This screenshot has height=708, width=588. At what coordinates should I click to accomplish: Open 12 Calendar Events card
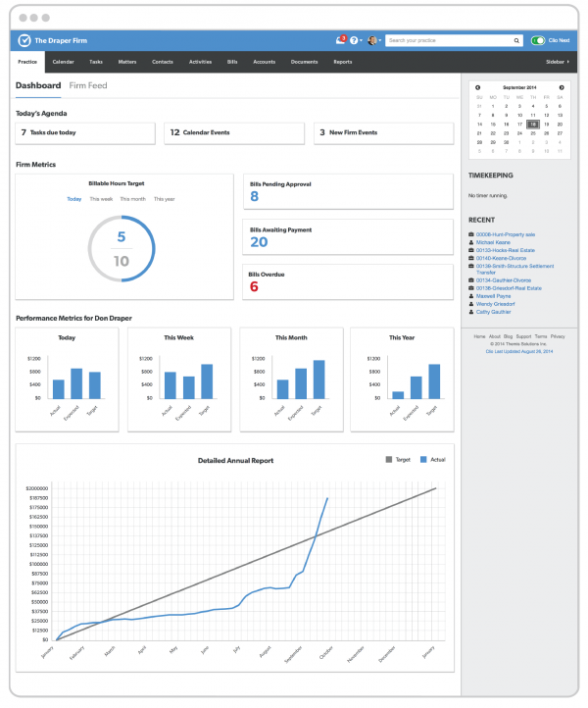234,133
